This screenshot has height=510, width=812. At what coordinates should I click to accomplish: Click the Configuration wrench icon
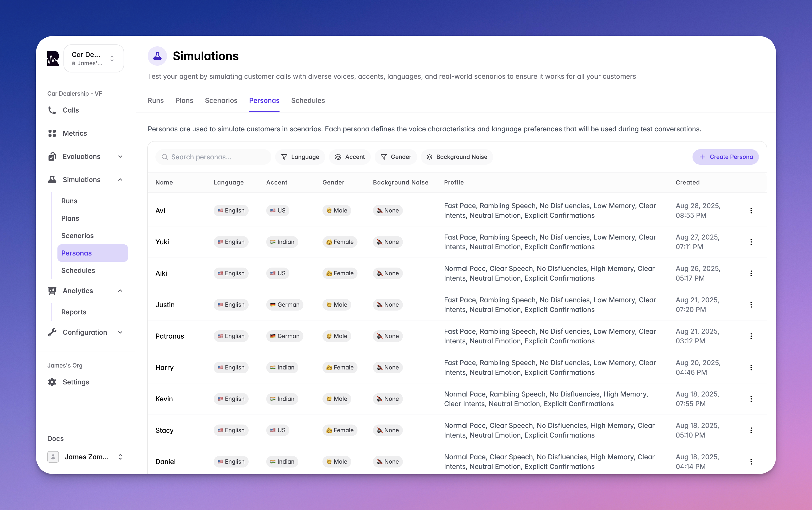tap(52, 332)
